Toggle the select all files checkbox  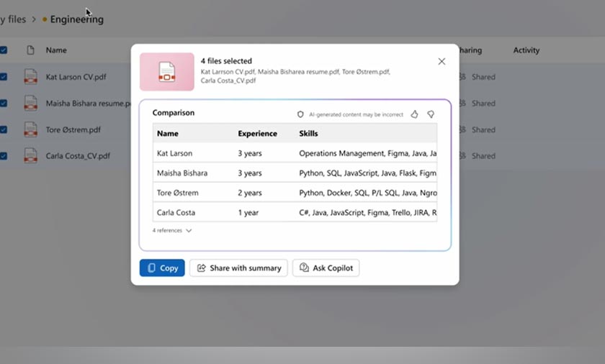click(x=4, y=50)
